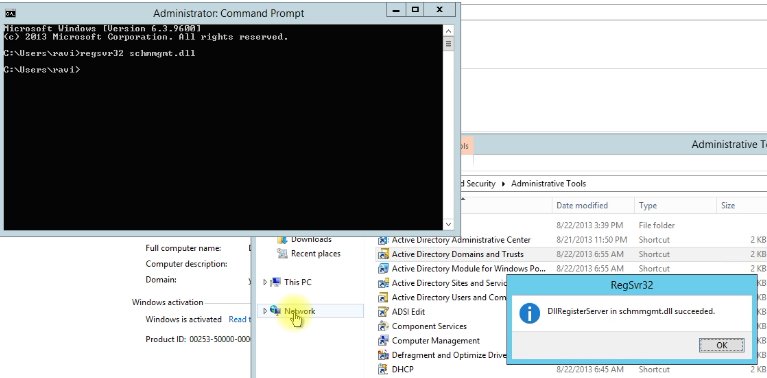Click the Network globe icon
The height and width of the screenshot is (378, 767).
275,311
